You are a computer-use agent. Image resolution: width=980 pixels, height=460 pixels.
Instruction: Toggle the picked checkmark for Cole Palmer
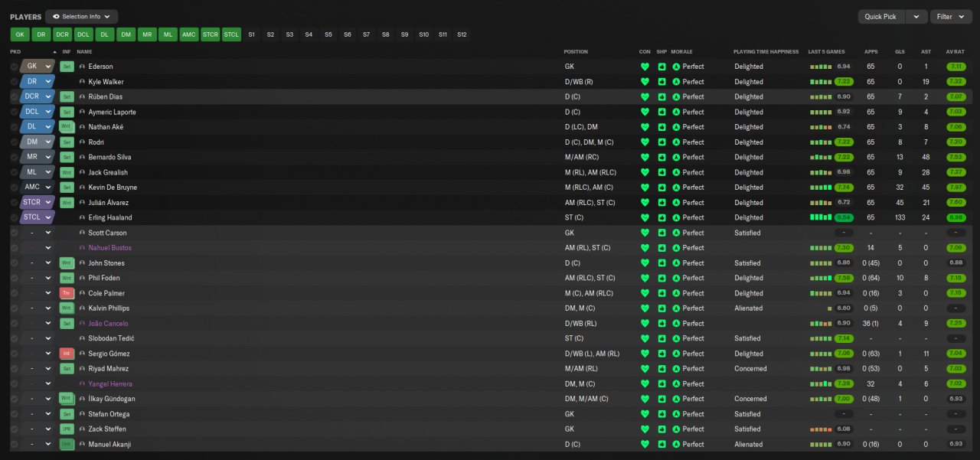[14, 293]
